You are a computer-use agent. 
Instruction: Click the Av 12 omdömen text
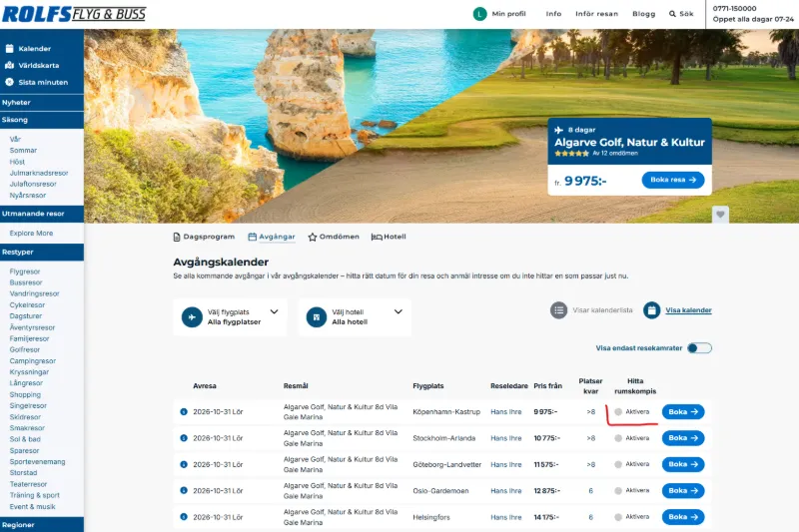coord(615,154)
